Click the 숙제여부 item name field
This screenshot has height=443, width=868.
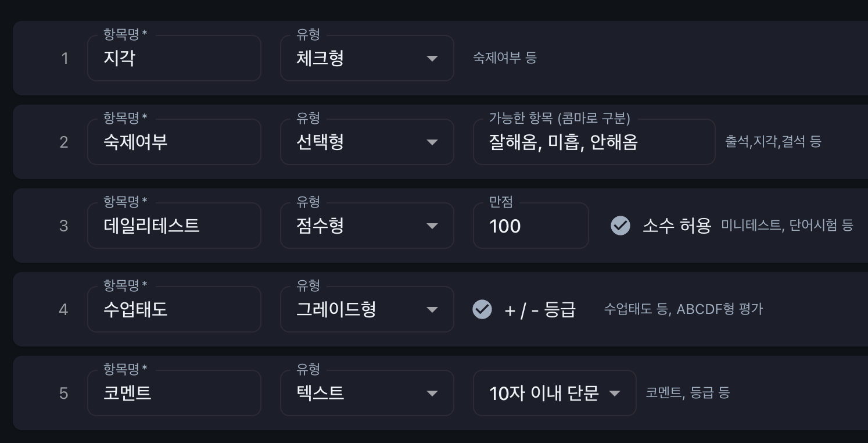tap(174, 142)
